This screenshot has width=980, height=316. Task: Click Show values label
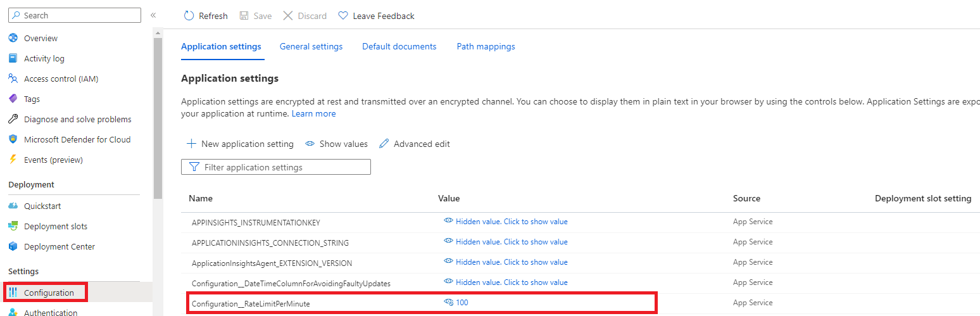point(344,144)
